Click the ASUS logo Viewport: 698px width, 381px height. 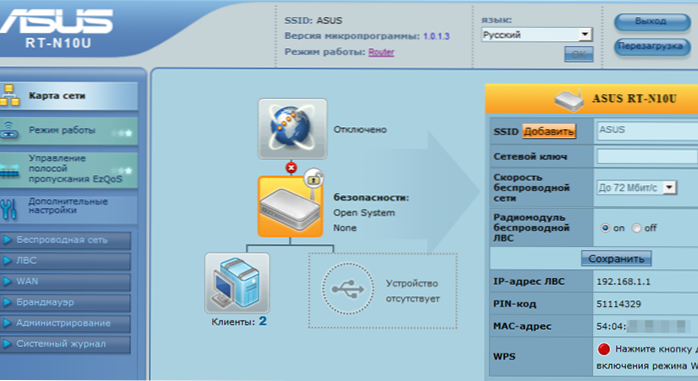57,21
